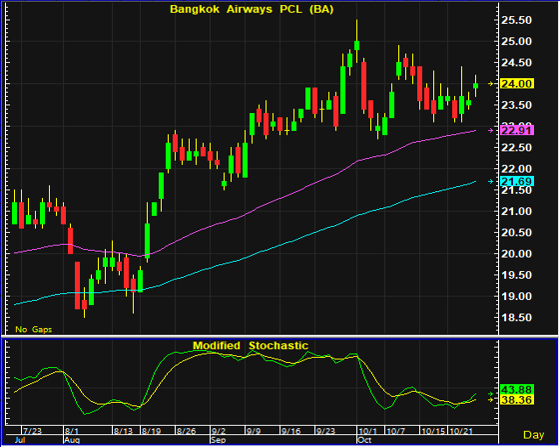The width and height of the screenshot is (560, 447).
Task: Click the Aug month label
Action: click(x=71, y=440)
